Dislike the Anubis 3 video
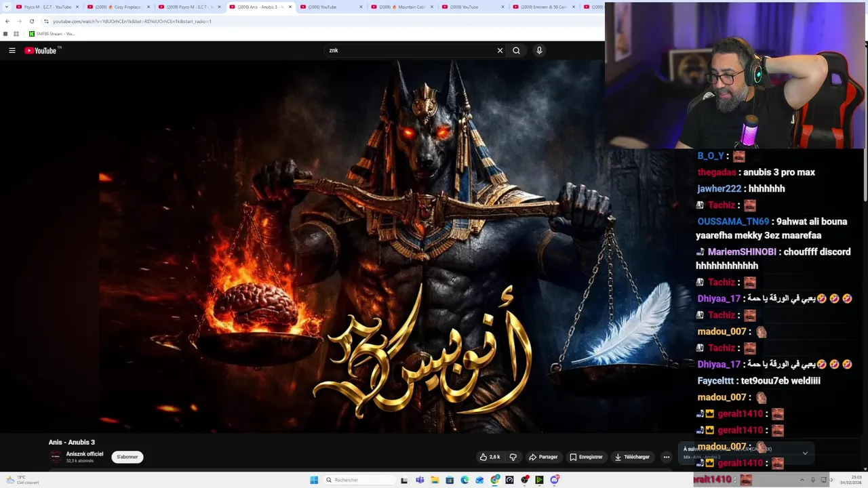The width and height of the screenshot is (868, 488). (513, 457)
